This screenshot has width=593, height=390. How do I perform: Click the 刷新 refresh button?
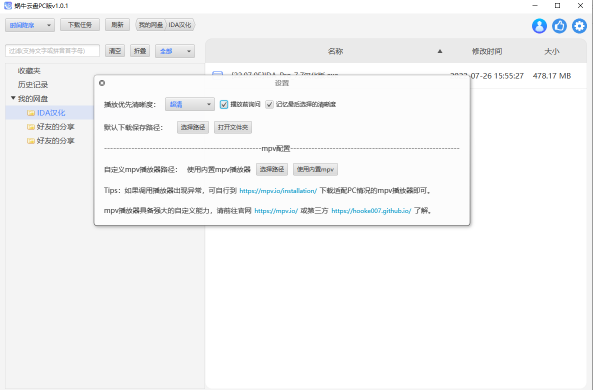(x=117, y=25)
